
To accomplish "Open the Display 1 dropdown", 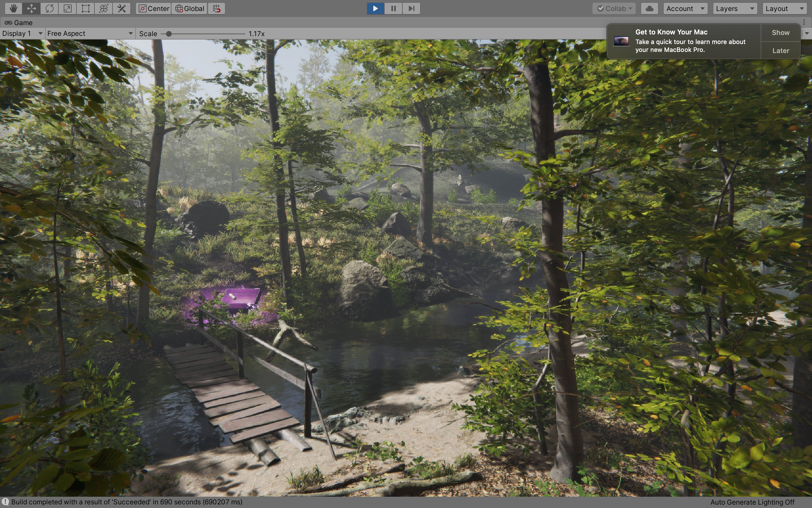I will click(x=22, y=33).
